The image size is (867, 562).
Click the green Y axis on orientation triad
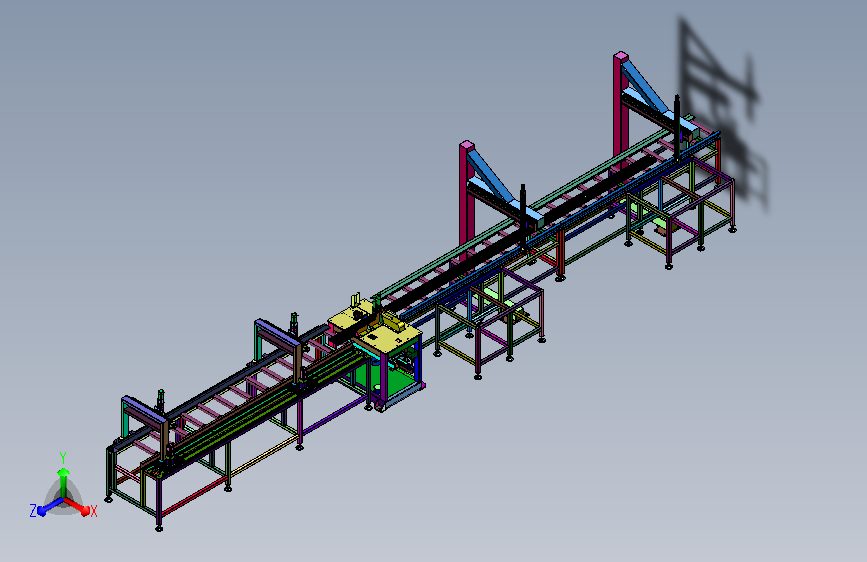point(64,482)
